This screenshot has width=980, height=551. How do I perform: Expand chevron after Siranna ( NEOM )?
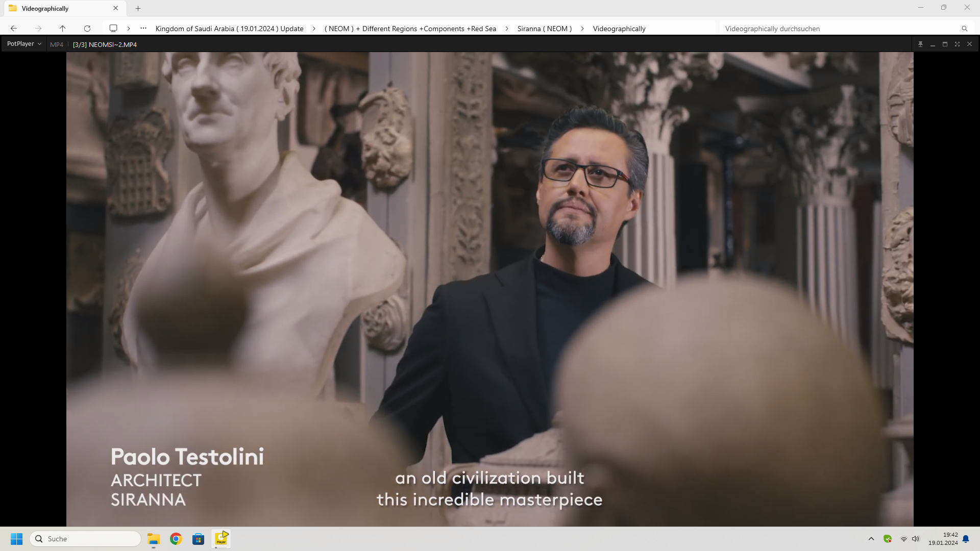pos(582,29)
